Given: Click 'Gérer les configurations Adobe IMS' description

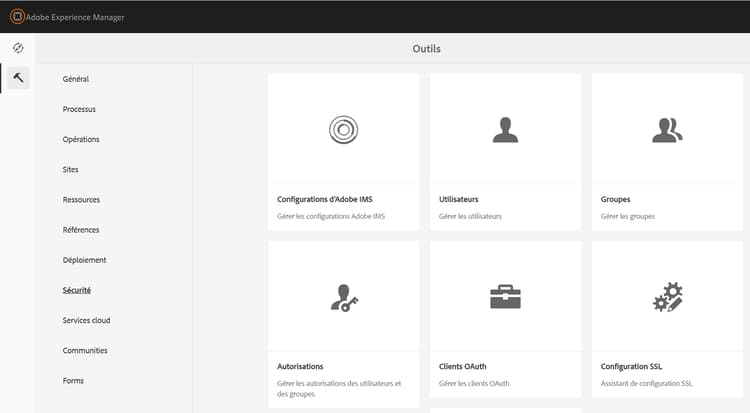Looking at the screenshot, I should click(x=331, y=216).
